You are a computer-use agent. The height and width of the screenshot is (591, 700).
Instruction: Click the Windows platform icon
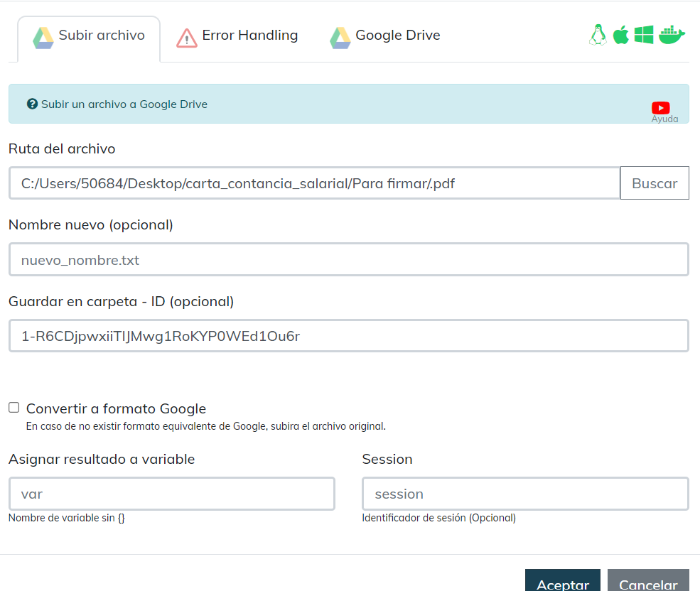click(644, 35)
